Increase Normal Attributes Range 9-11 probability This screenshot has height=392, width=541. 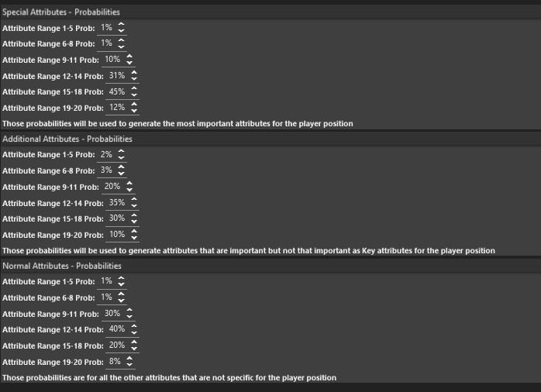129,310
